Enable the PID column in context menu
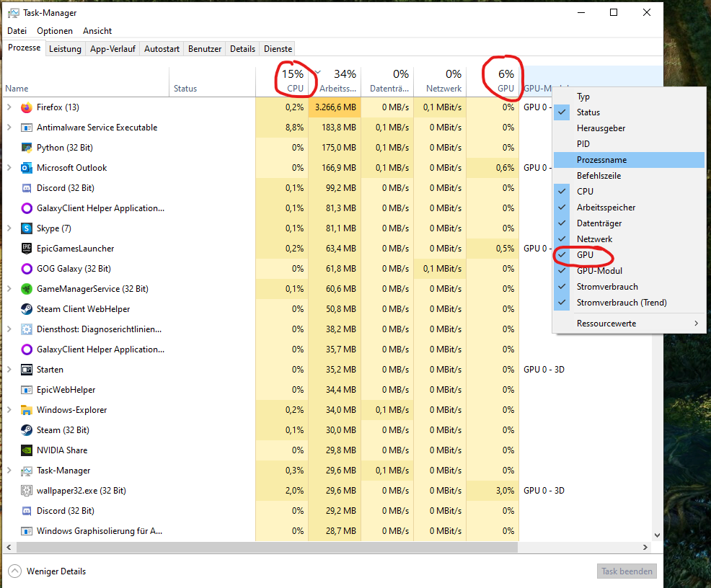Viewport: 711px width, 588px height. point(583,144)
